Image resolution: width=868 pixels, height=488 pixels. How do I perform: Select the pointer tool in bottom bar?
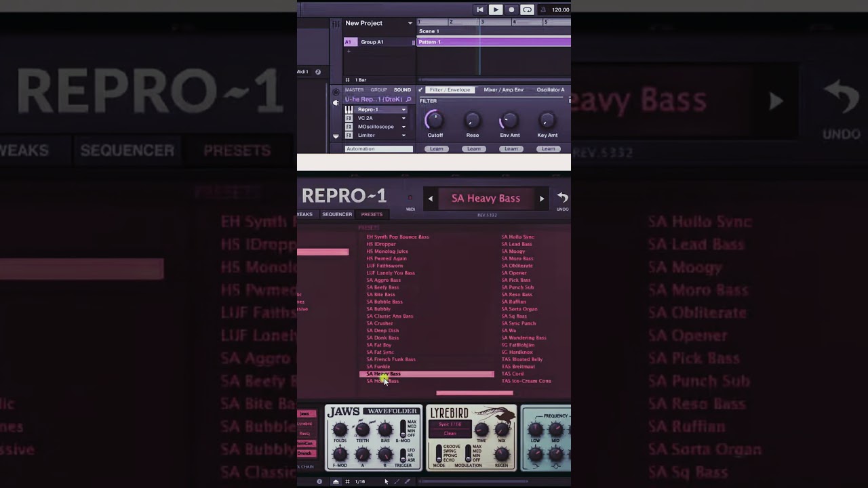386,482
